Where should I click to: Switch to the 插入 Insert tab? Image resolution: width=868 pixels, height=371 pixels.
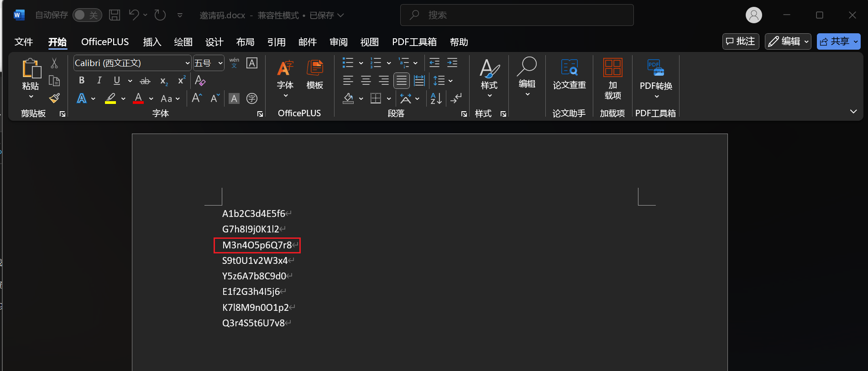(x=152, y=42)
